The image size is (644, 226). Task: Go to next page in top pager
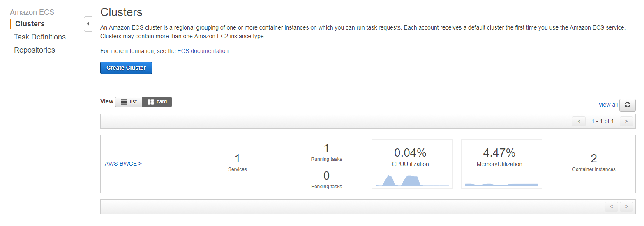pyautogui.click(x=626, y=121)
